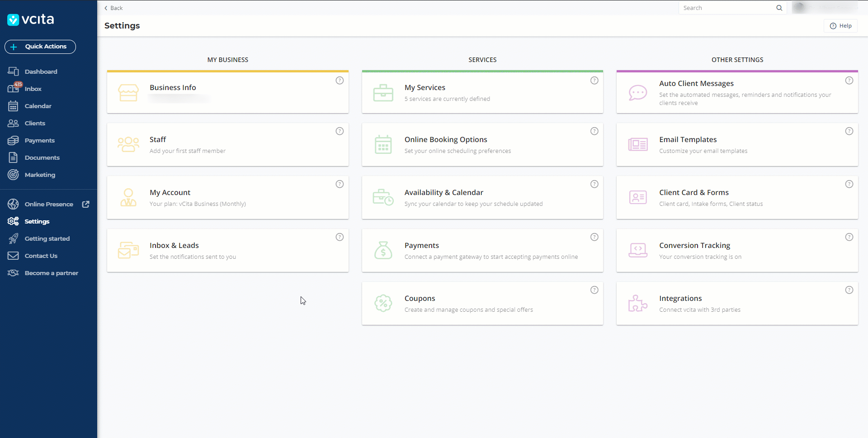868x438 pixels.
Task: Open help tooltip on Coupons card
Action: (594, 290)
